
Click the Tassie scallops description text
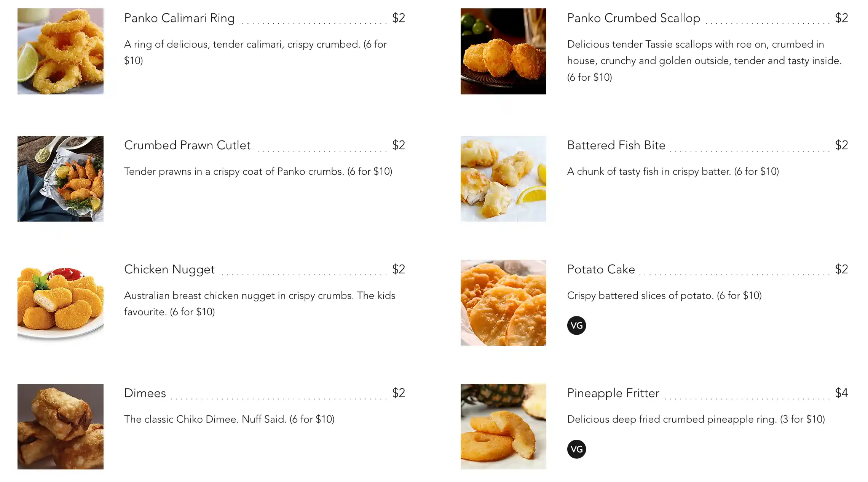(704, 61)
